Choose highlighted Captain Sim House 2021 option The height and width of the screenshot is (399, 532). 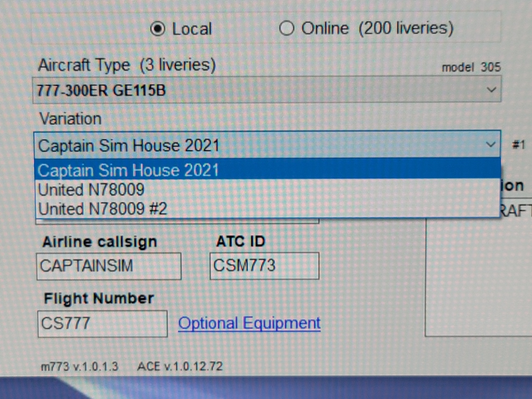point(128,170)
